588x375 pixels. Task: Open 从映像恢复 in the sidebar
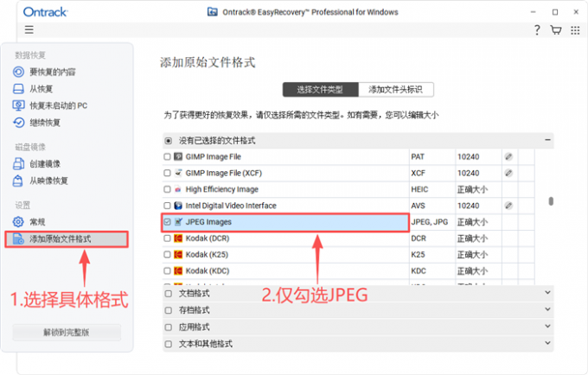coord(48,181)
